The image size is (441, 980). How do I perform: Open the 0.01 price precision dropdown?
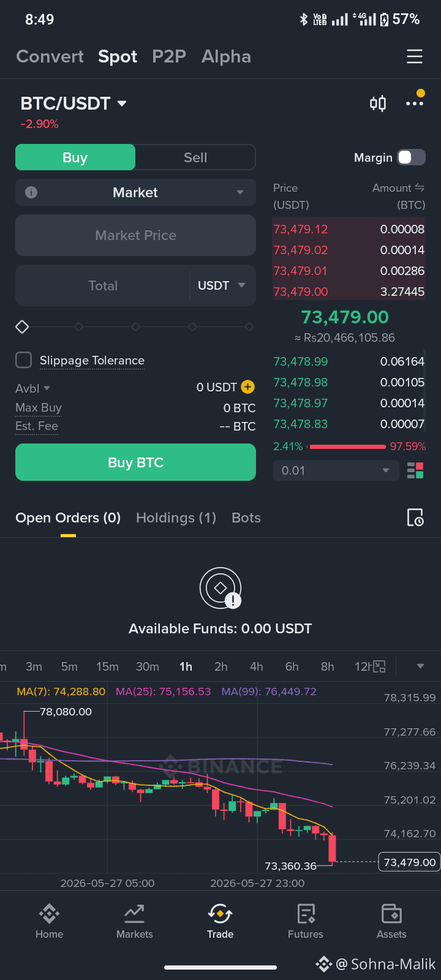pyautogui.click(x=336, y=470)
